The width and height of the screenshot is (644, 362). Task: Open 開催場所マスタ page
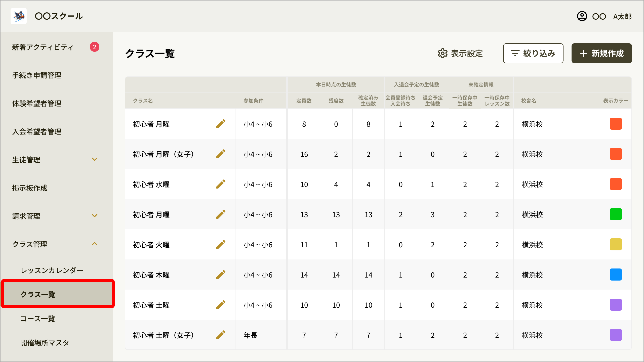pos(45,343)
